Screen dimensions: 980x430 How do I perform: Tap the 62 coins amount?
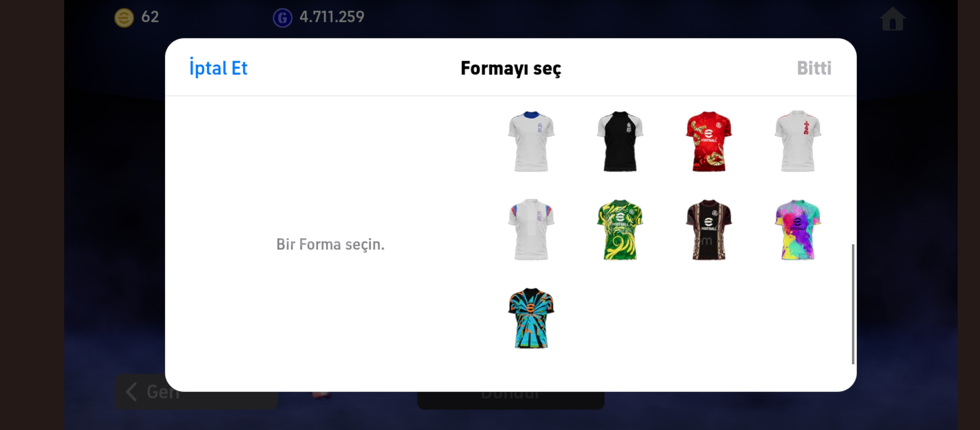tap(150, 17)
